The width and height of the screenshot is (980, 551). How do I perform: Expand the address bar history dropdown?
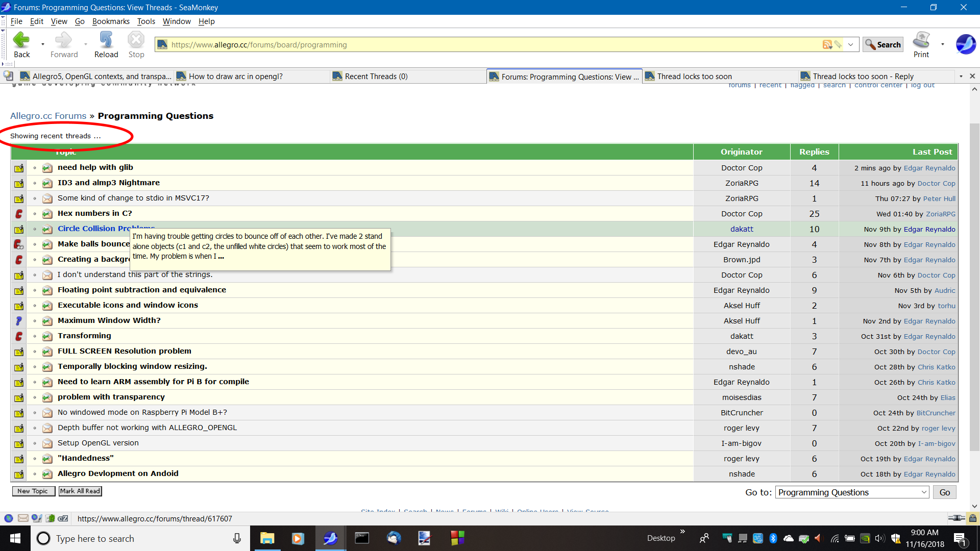pos(850,45)
